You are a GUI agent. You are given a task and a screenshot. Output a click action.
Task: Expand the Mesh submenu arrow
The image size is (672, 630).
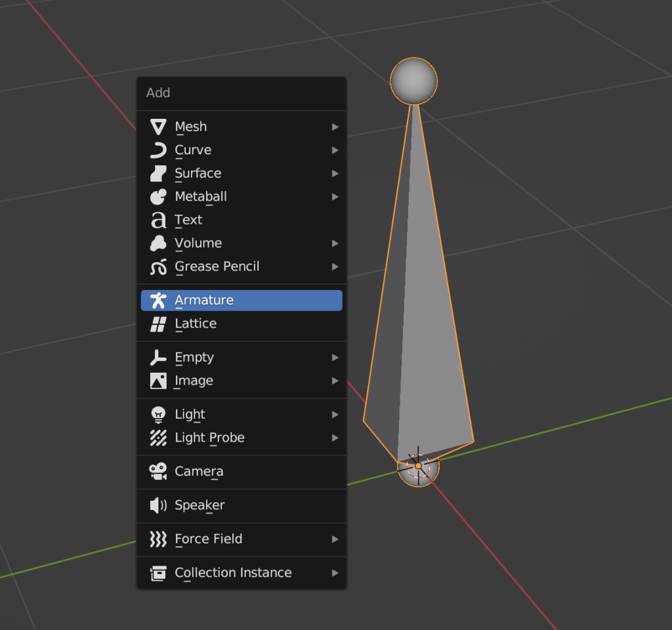coord(335,127)
